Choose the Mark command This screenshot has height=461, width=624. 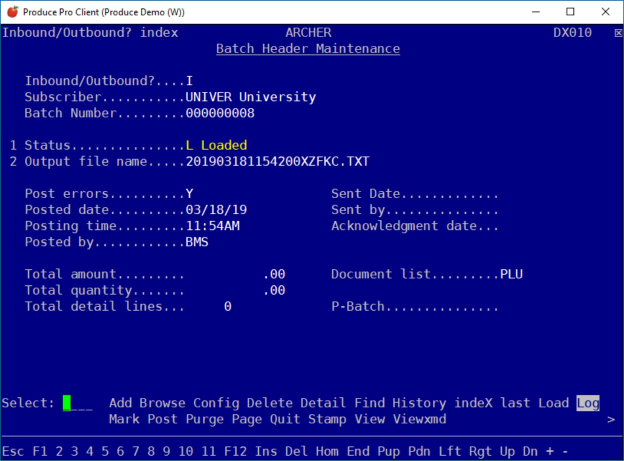click(124, 419)
